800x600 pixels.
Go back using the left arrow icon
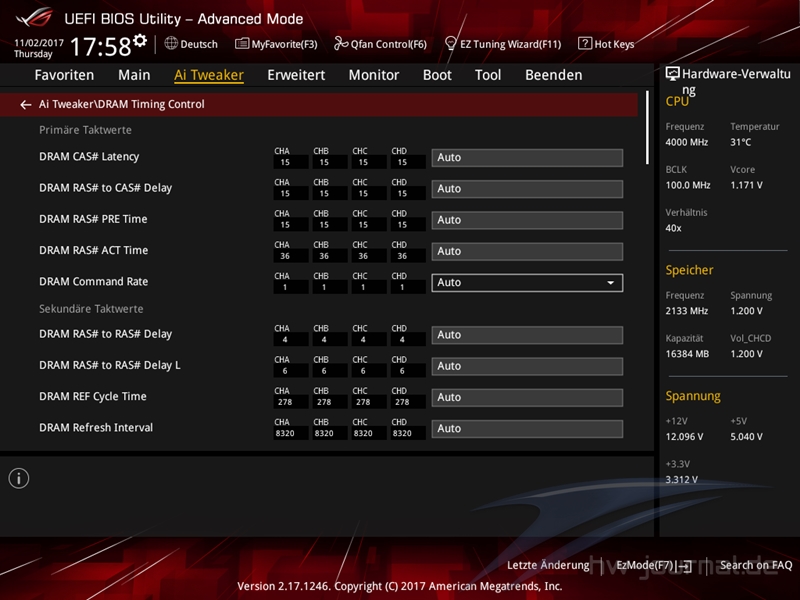tap(26, 105)
